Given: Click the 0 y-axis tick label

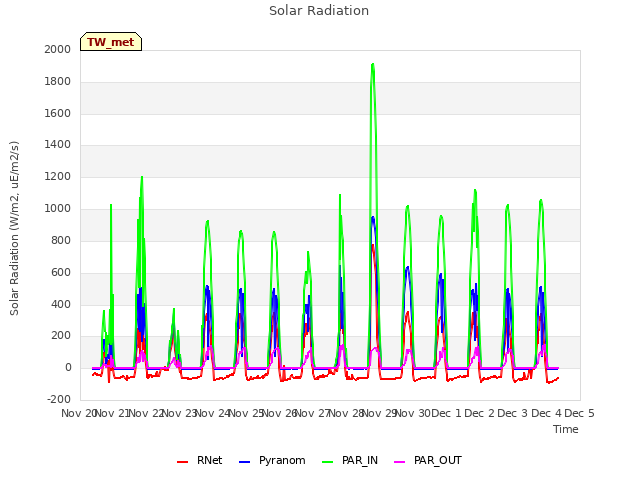Looking at the screenshot, I should click(x=68, y=368).
